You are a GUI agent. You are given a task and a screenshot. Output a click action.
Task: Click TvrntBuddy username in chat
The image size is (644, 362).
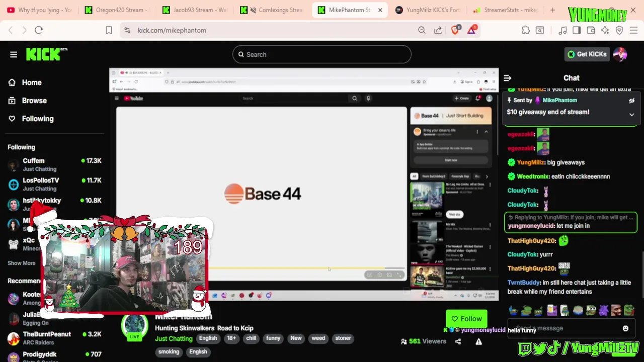(x=523, y=283)
